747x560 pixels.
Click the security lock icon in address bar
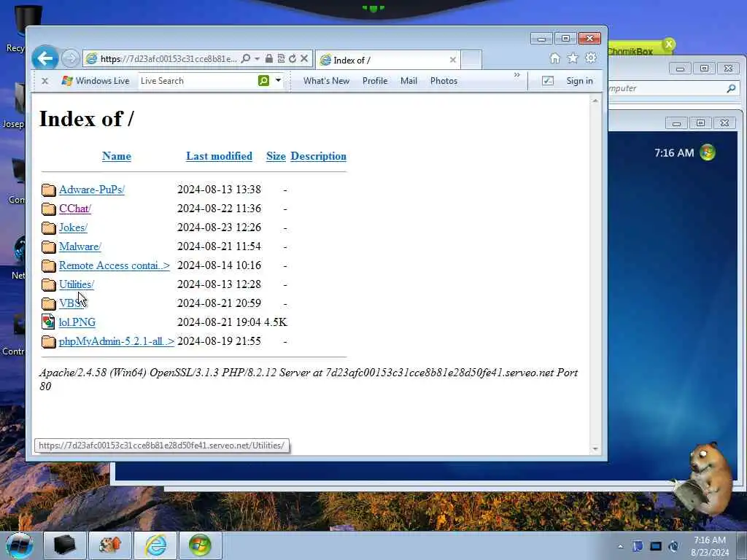point(268,58)
